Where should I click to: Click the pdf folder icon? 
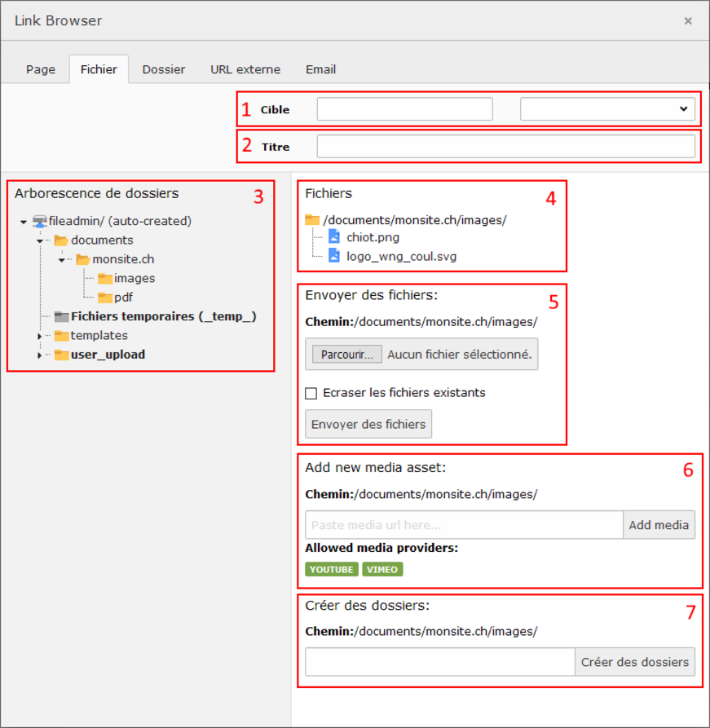(x=104, y=298)
